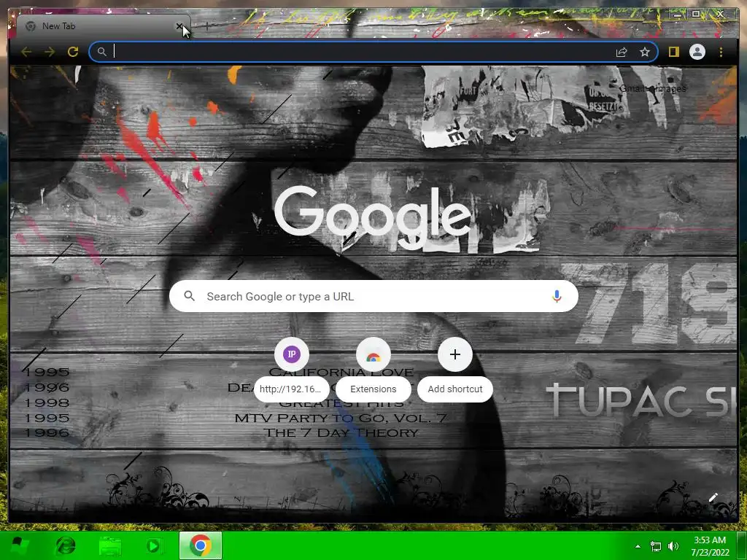The width and height of the screenshot is (747, 560).
Task: Open the Extensions shortcut tile
Action: [x=373, y=370]
